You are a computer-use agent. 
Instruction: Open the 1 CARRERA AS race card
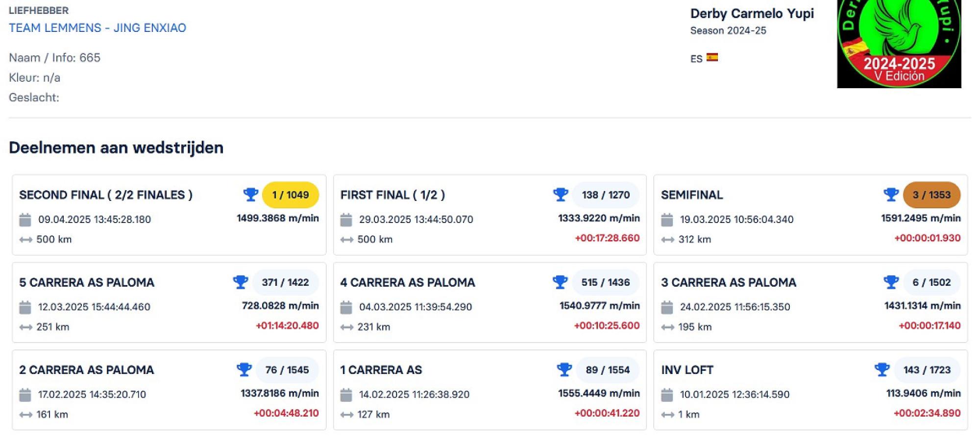(381, 370)
